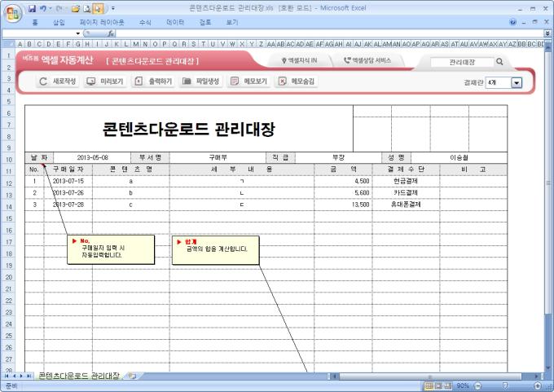The height and width of the screenshot is (392, 554).
Task: Undo the last action in quick access toolbar
Action: tap(42, 8)
